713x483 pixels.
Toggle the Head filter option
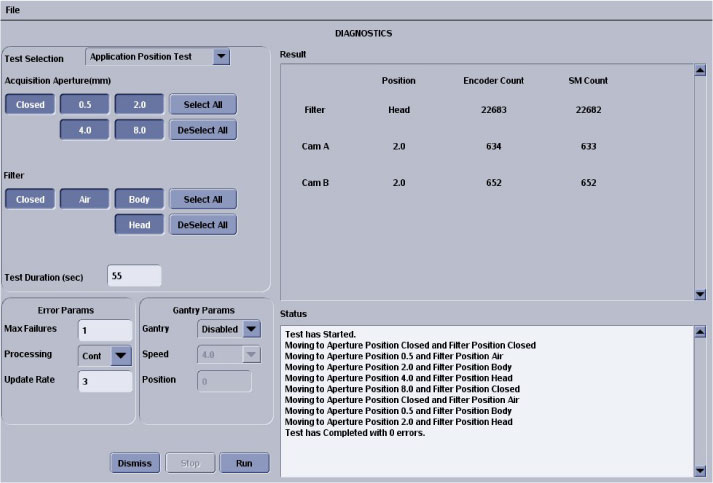[139, 225]
